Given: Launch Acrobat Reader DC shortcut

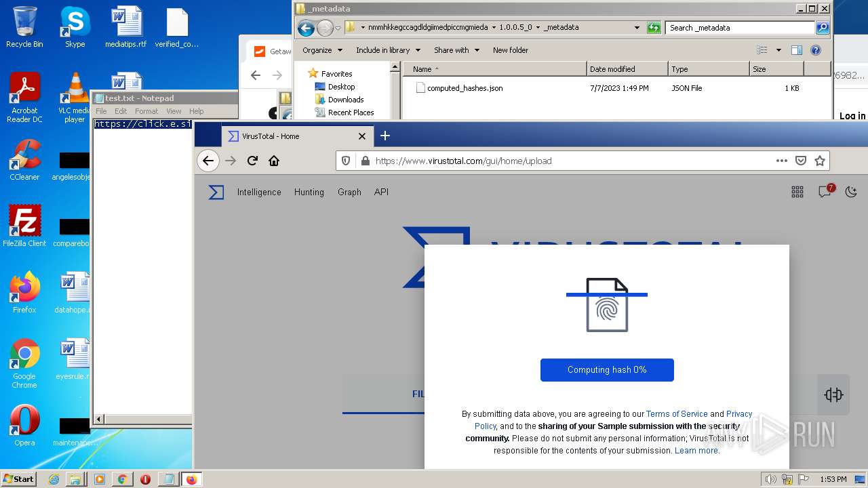Looking at the screenshot, I should (x=24, y=98).
